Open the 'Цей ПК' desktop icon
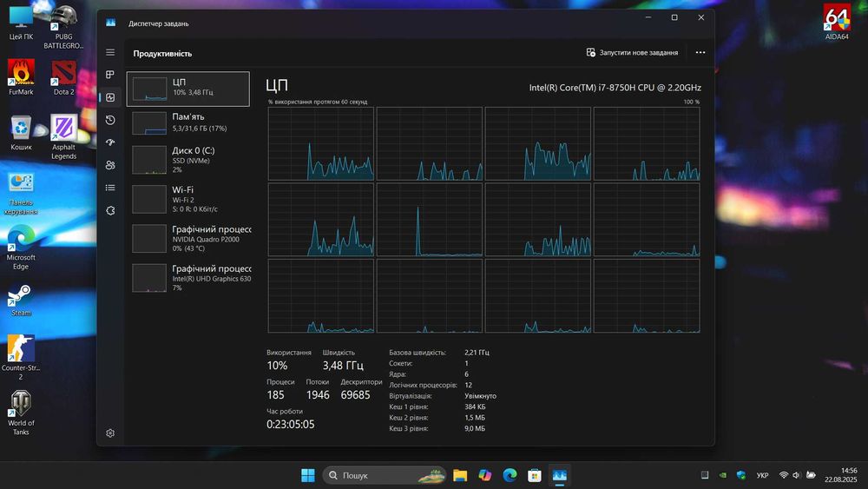The image size is (868, 489). (x=21, y=23)
